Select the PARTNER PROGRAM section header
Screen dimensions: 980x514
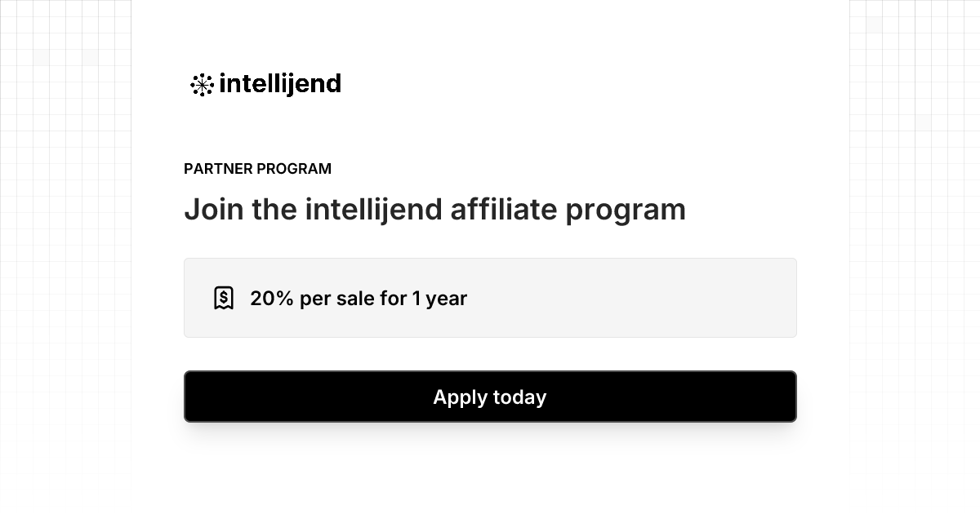(258, 169)
